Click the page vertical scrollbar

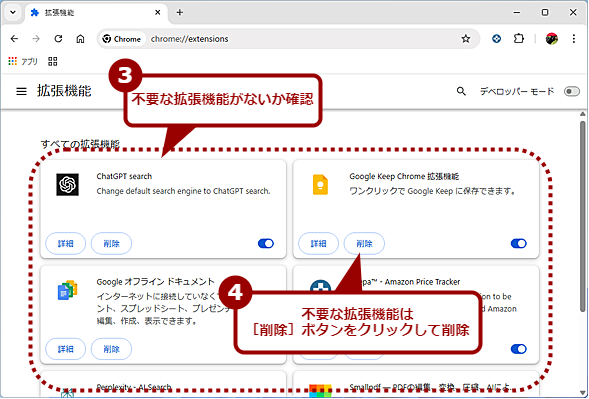tap(583, 216)
